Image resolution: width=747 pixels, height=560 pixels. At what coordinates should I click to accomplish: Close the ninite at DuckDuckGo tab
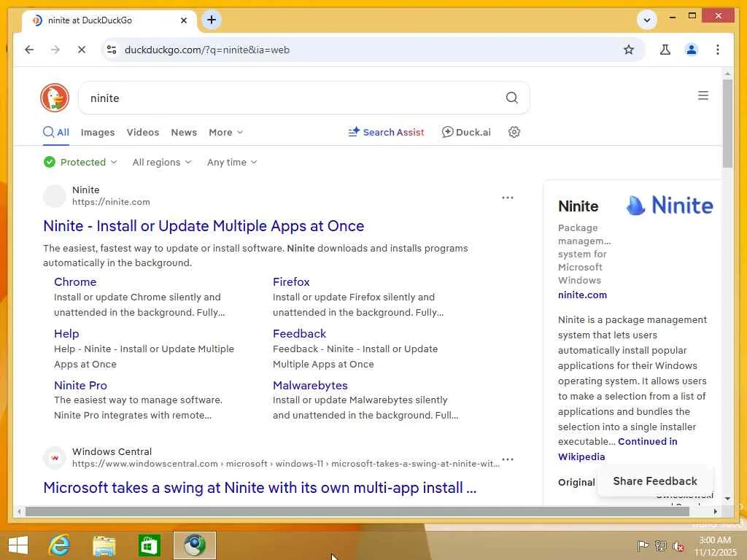click(x=184, y=20)
